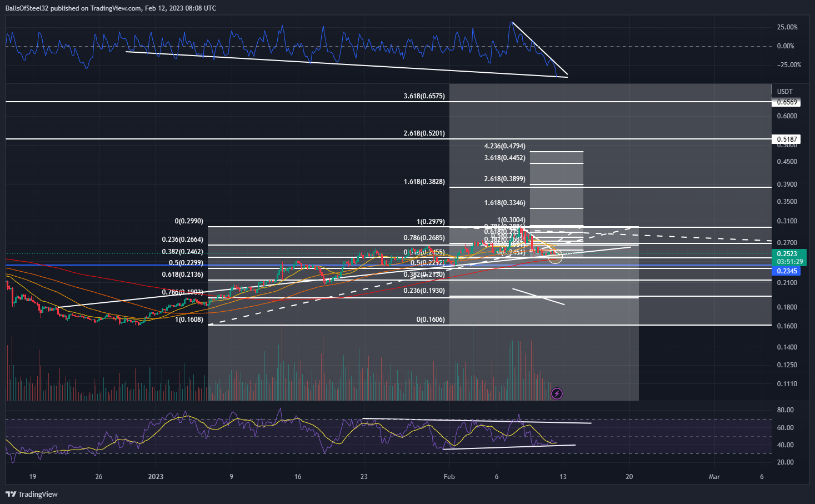Viewport: 815px width, 504px height.
Task: Click the 0.6000 price axis value
Action: point(787,116)
